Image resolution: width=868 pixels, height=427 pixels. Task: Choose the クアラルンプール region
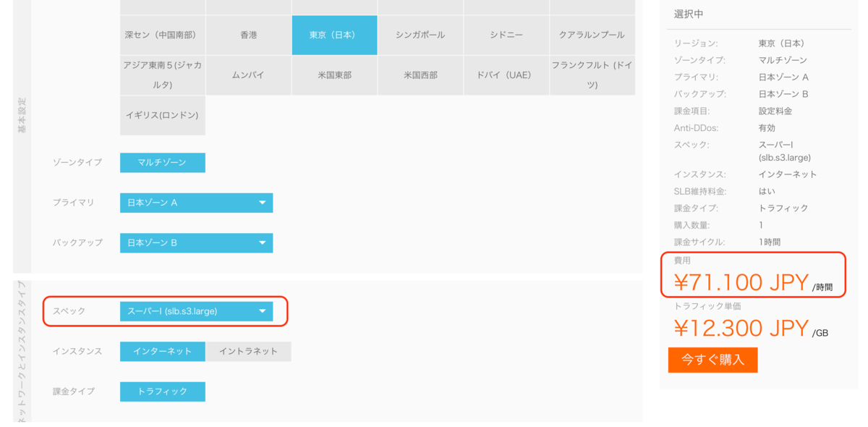592,35
